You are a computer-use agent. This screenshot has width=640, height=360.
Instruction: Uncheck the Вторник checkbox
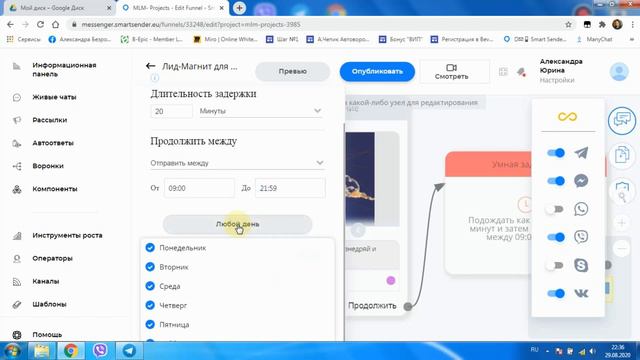(x=150, y=267)
